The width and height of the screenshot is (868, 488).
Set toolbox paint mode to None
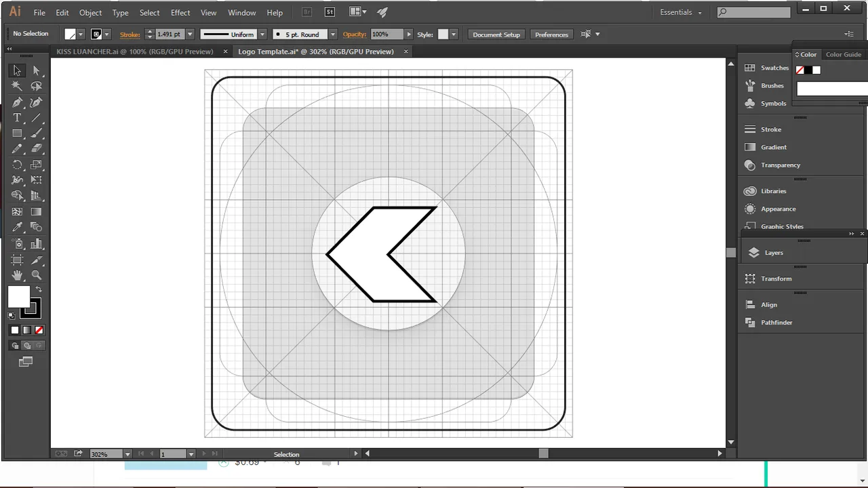point(39,330)
